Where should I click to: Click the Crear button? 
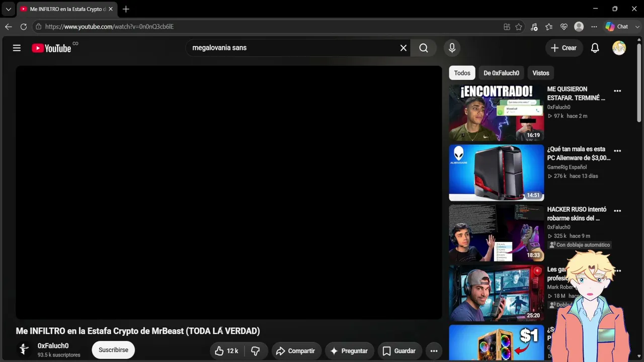point(563,48)
